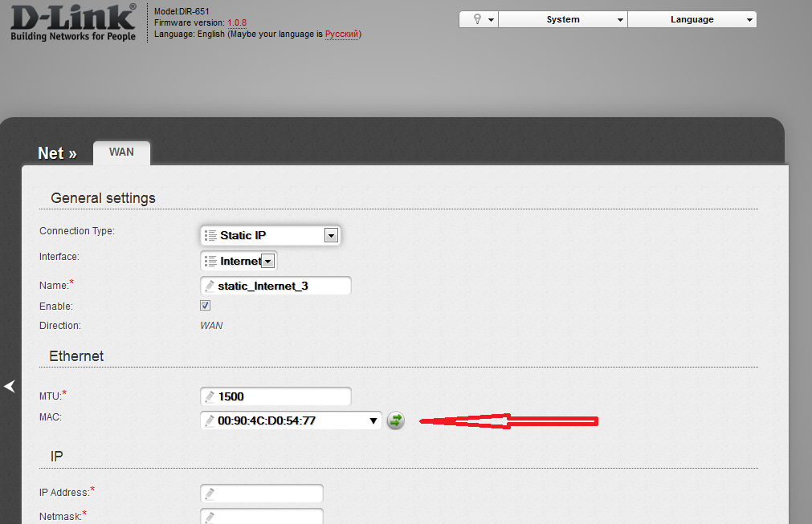Click the General settings heading
This screenshot has height=524, width=812.
click(x=103, y=198)
